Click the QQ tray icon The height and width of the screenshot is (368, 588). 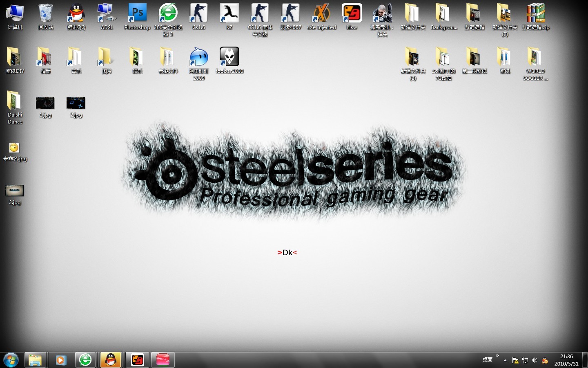(545, 360)
